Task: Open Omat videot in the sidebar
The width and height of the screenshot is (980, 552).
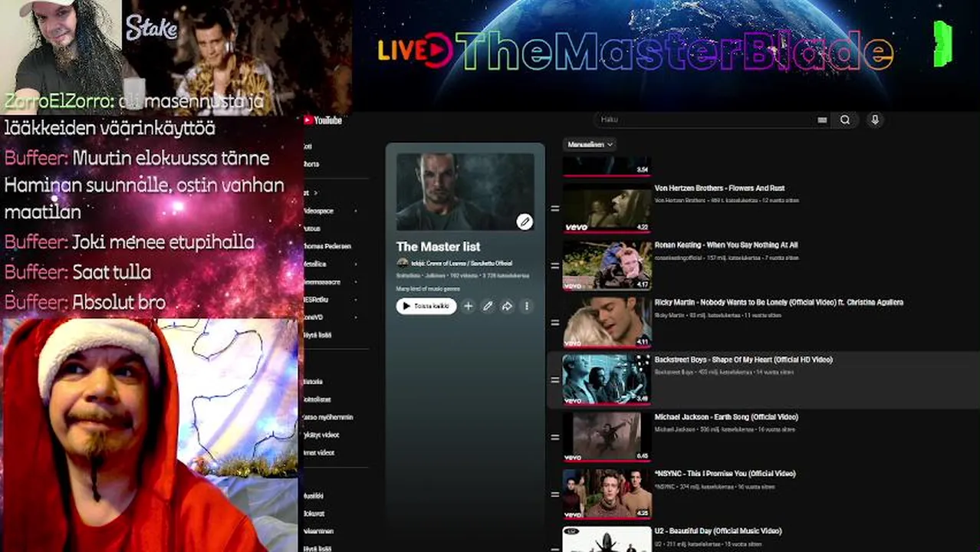Action: pyautogui.click(x=321, y=452)
